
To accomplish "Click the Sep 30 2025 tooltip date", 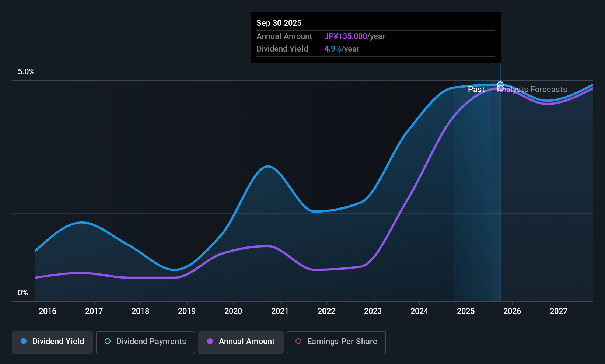I will [279, 23].
